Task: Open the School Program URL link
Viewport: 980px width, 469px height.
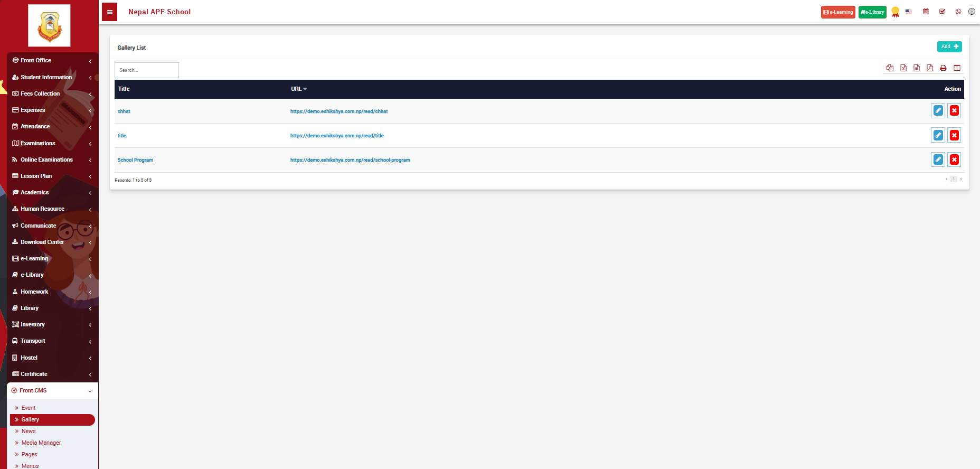Action: click(x=350, y=160)
